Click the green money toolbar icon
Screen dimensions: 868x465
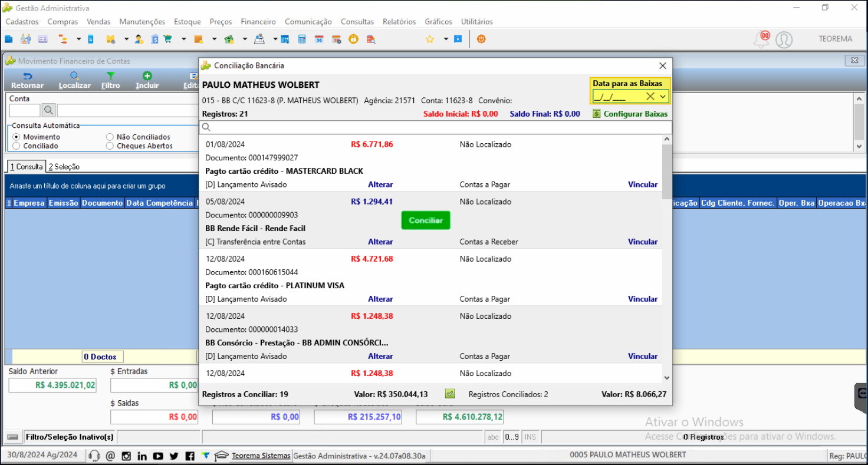pos(229,39)
